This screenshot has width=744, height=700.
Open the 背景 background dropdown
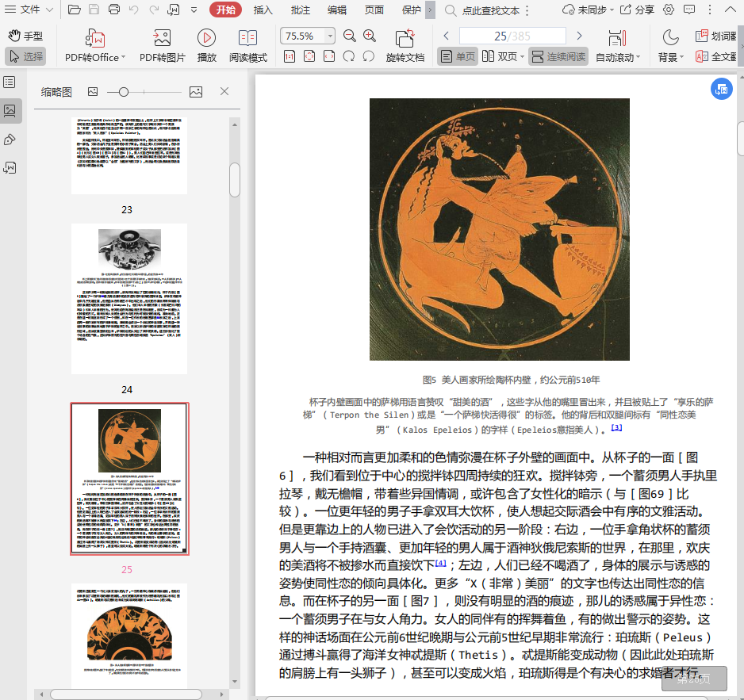pyautogui.click(x=670, y=45)
